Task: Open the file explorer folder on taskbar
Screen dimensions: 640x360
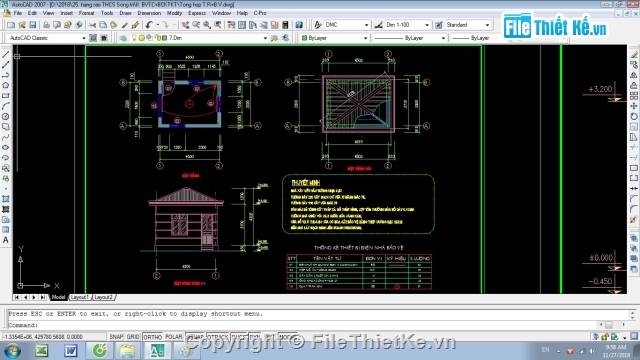Action: click(127, 351)
